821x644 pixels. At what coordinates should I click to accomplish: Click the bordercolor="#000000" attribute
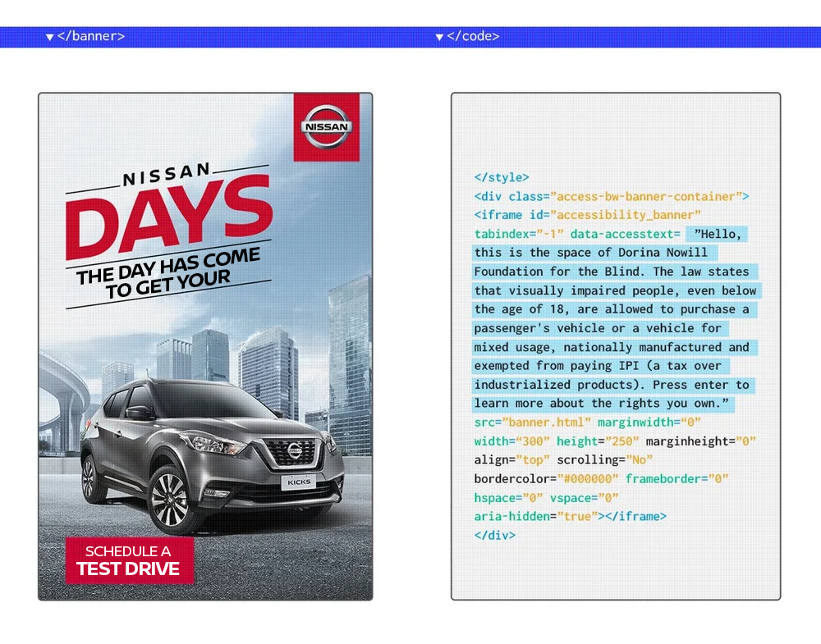click(x=546, y=478)
